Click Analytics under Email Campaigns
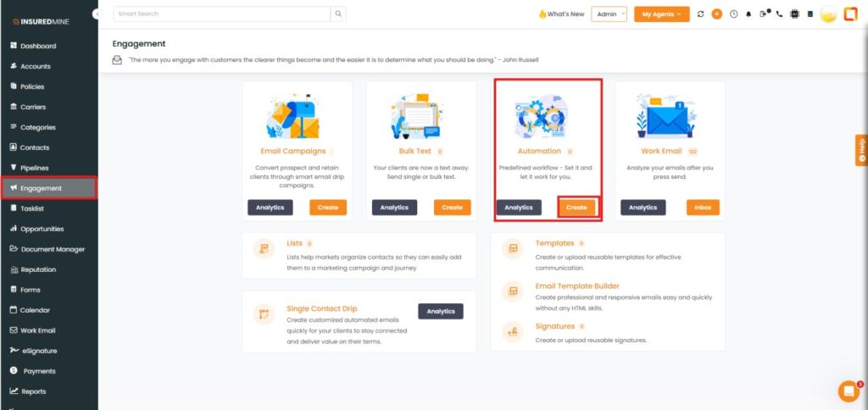 [270, 207]
